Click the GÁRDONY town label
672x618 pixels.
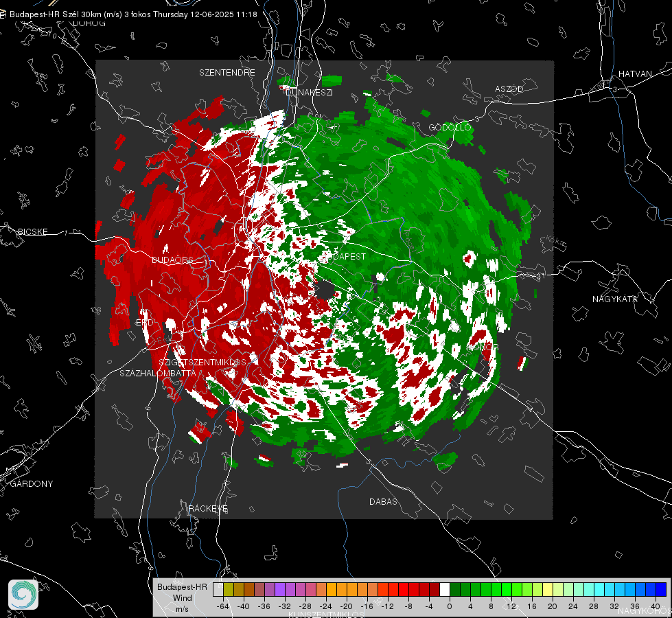click(x=32, y=484)
